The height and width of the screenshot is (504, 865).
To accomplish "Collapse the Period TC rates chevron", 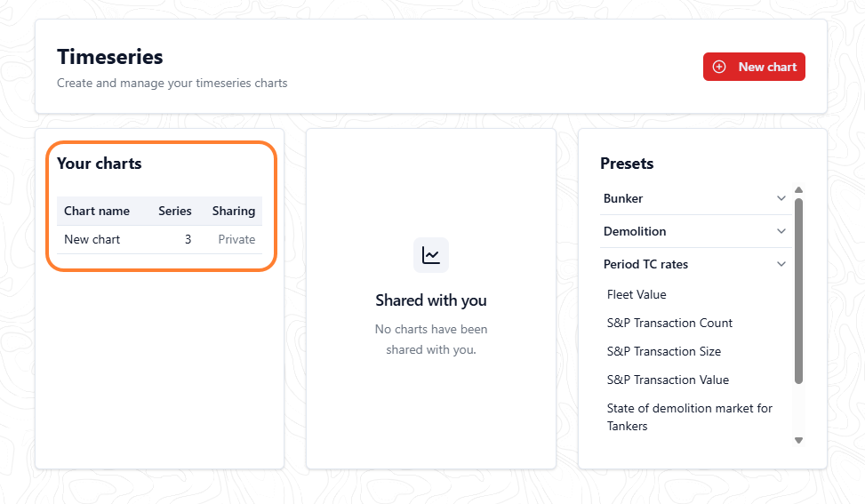I will tap(781, 264).
